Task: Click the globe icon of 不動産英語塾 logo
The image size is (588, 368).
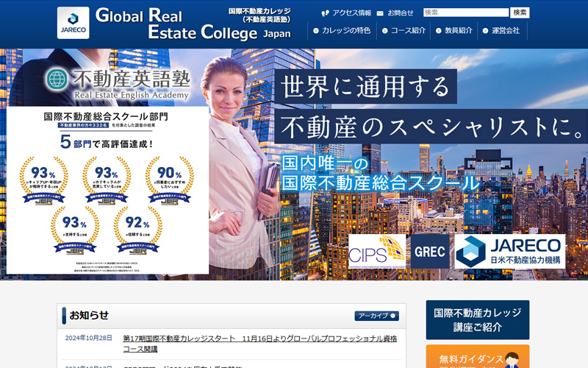Action: coord(57,79)
